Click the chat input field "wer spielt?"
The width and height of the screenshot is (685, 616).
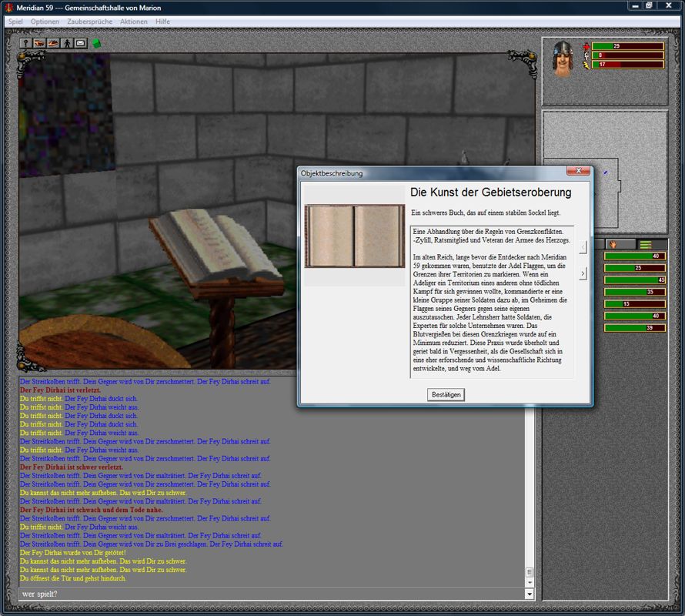click(272, 594)
